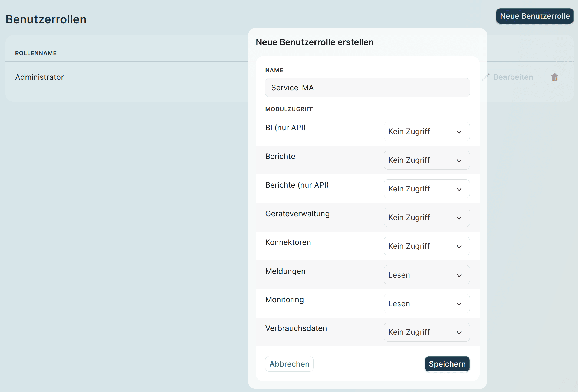Click the Speichern button
578x392 pixels.
click(x=447, y=364)
